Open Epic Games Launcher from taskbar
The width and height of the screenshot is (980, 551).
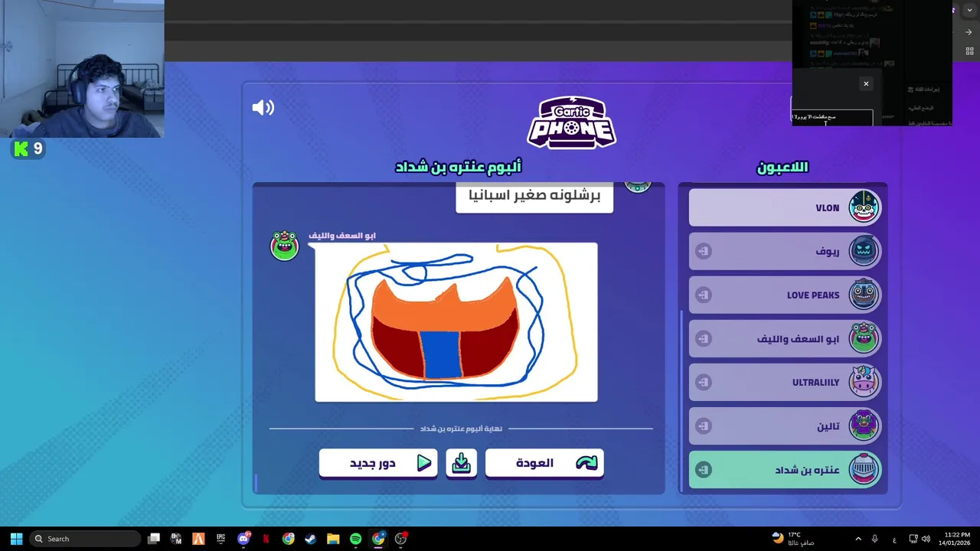point(220,539)
